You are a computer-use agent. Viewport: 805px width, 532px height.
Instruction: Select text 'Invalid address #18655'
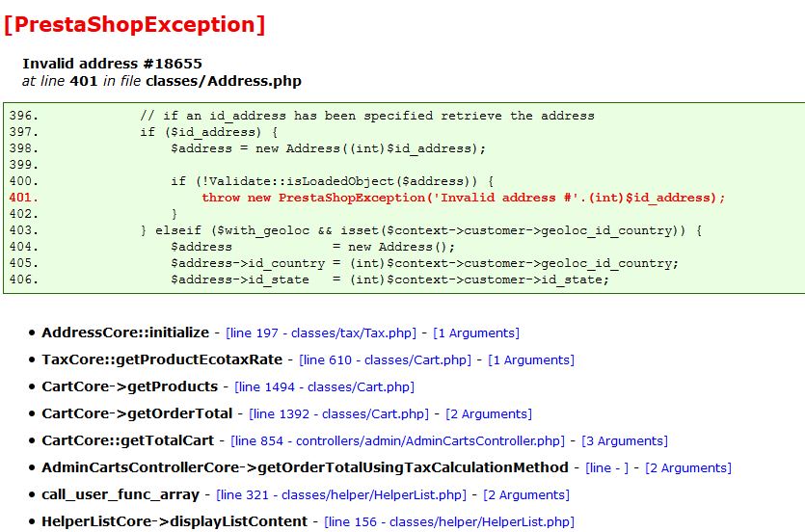coord(112,64)
